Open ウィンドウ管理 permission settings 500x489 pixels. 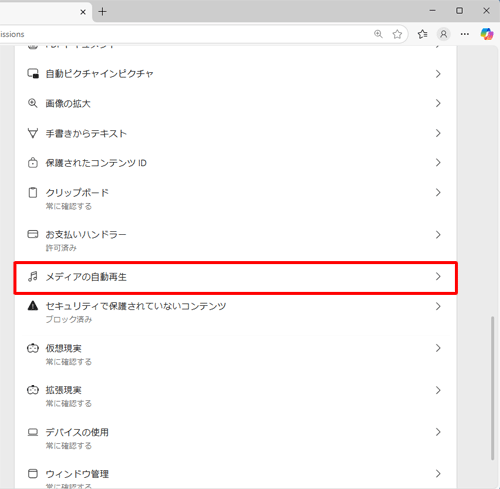(x=235, y=475)
